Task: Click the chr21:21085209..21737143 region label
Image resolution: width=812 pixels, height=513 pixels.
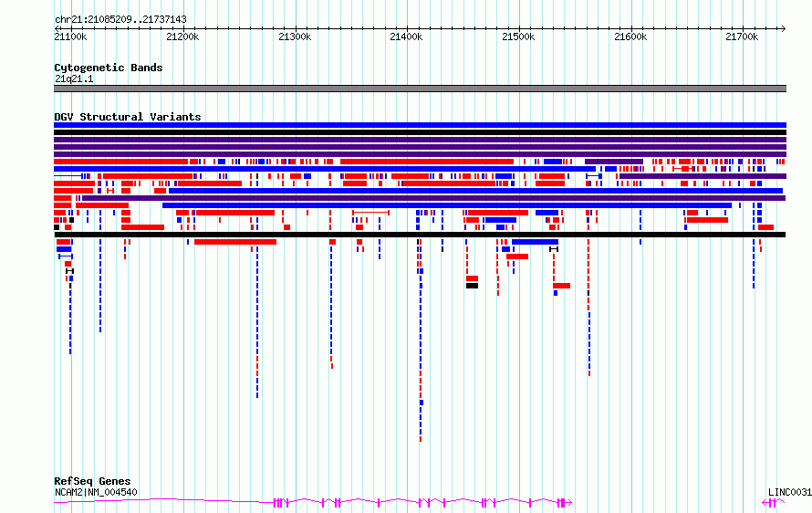Action: (x=120, y=19)
